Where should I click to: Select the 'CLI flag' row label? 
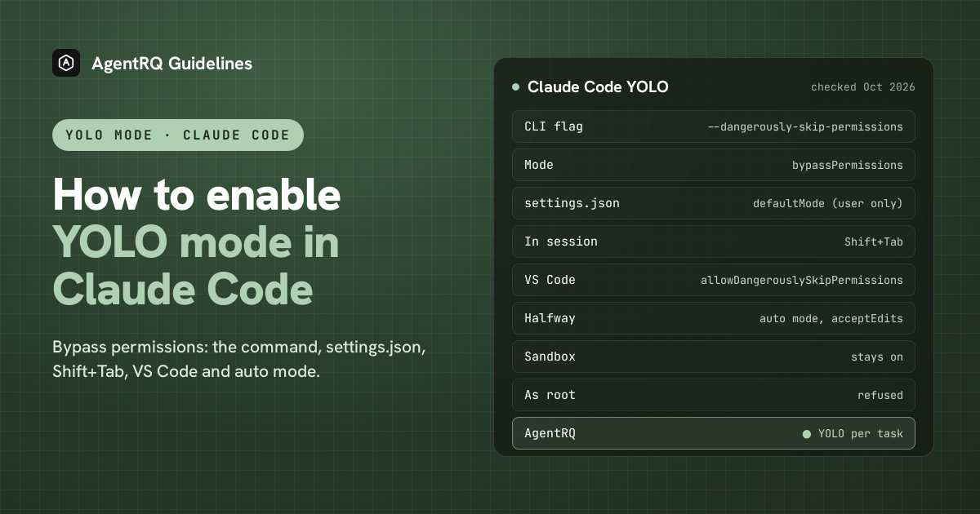click(554, 126)
